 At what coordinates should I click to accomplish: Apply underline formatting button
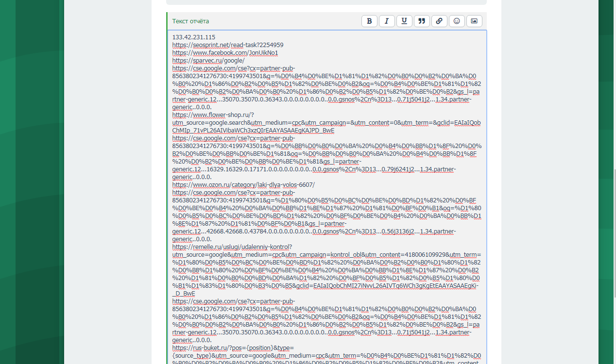pos(404,21)
